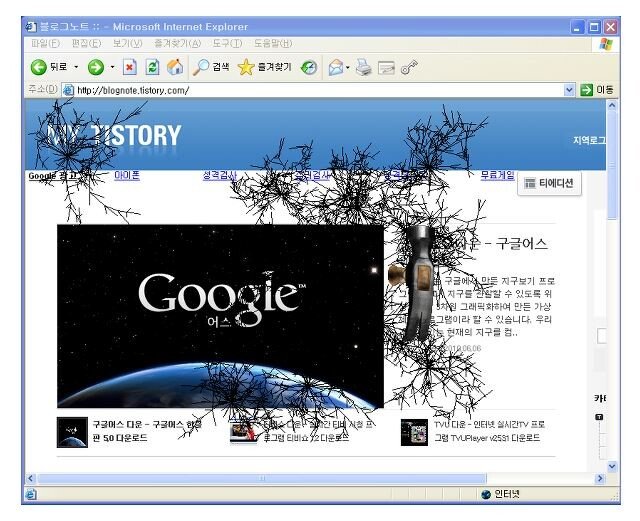Click the Windows flag throbber logo
640x521 pixels.
(606, 44)
